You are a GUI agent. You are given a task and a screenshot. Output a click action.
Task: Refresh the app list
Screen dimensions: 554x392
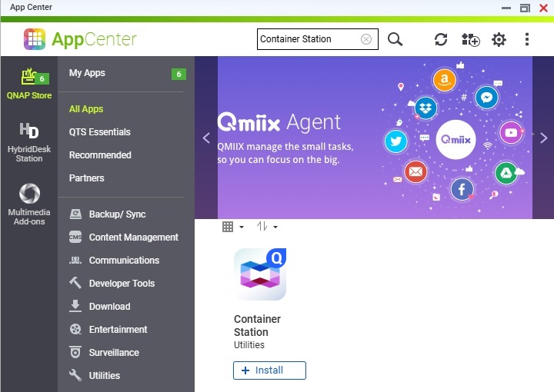(441, 40)
